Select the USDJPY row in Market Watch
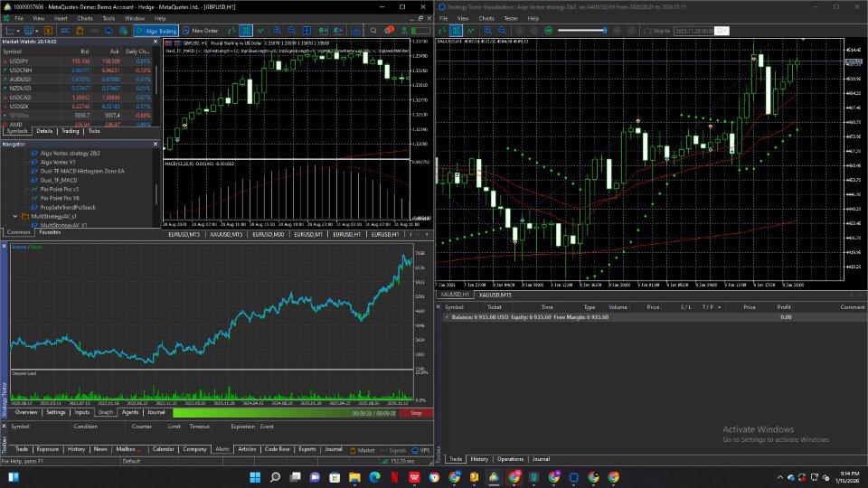Image resolution: width=868 pixels, height=488 pixels. click(x=78, y=61)
